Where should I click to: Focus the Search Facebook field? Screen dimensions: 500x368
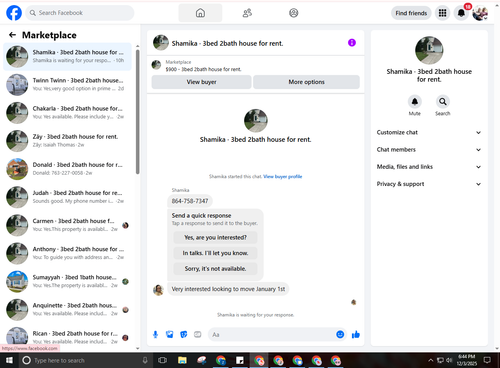80,13
